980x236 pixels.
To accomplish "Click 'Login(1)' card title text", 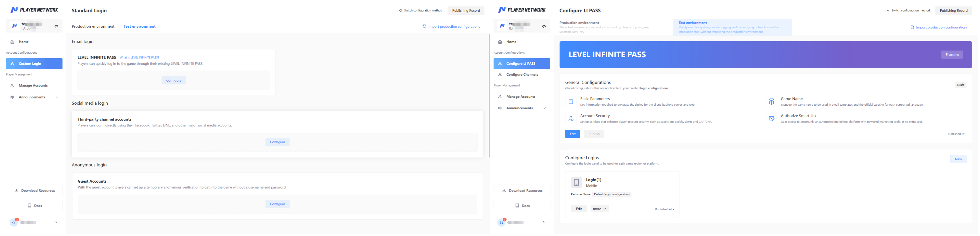I will (x=593, y=180).
